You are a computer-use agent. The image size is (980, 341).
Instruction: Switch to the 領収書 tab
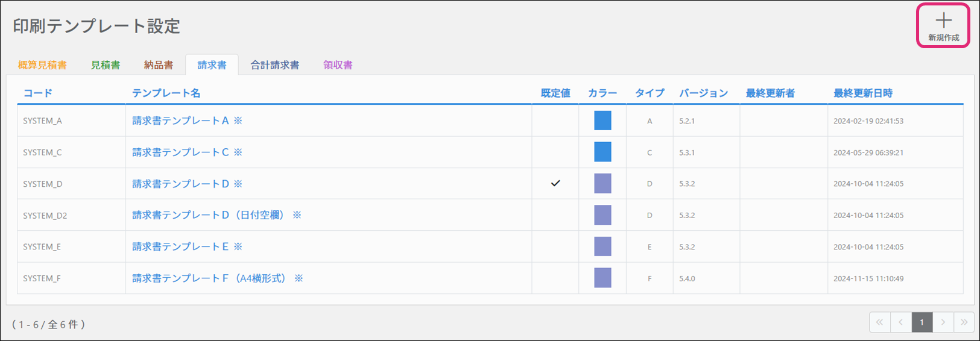click(338, 65)
